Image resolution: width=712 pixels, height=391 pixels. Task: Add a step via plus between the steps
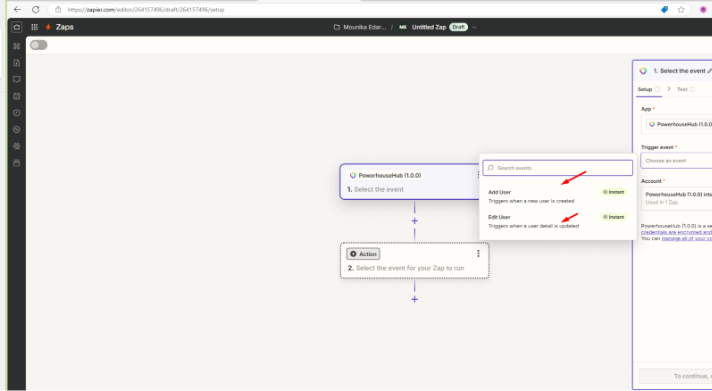pyautogui.click(x=415, y=221)
